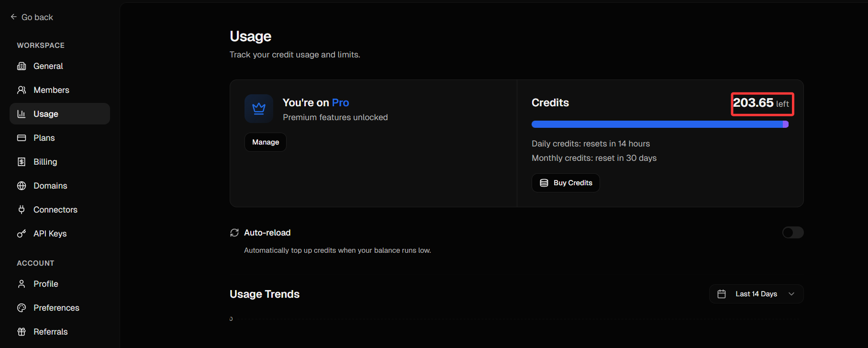Click the Go back arrow icon

pos(13,17)
